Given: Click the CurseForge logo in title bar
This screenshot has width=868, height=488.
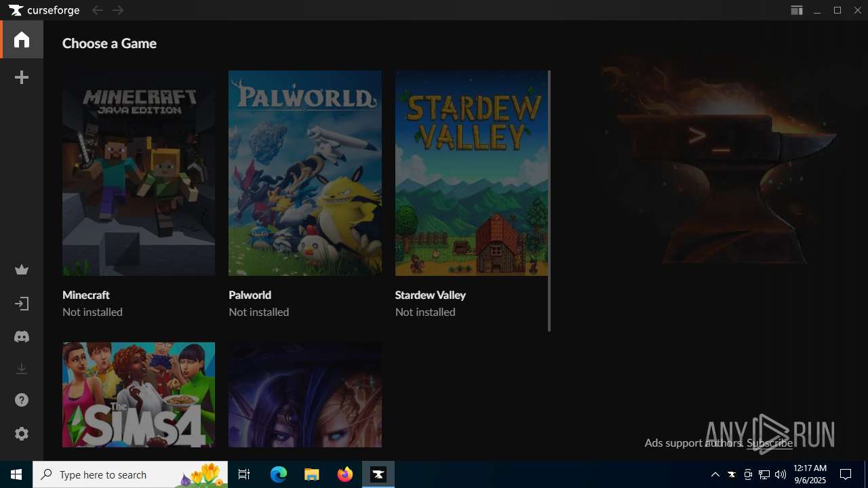Looking at the screenshot, I should pyautogui.click(x=44, y=10).
